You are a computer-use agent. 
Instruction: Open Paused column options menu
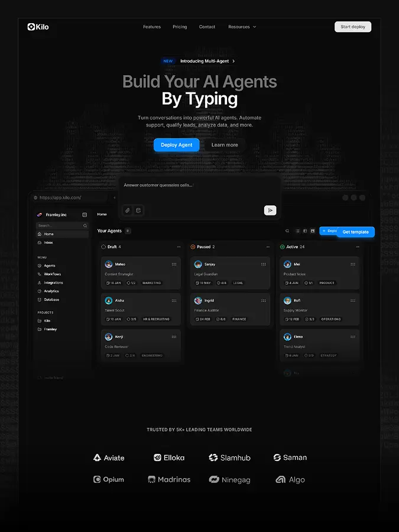[x=268, y=247]
